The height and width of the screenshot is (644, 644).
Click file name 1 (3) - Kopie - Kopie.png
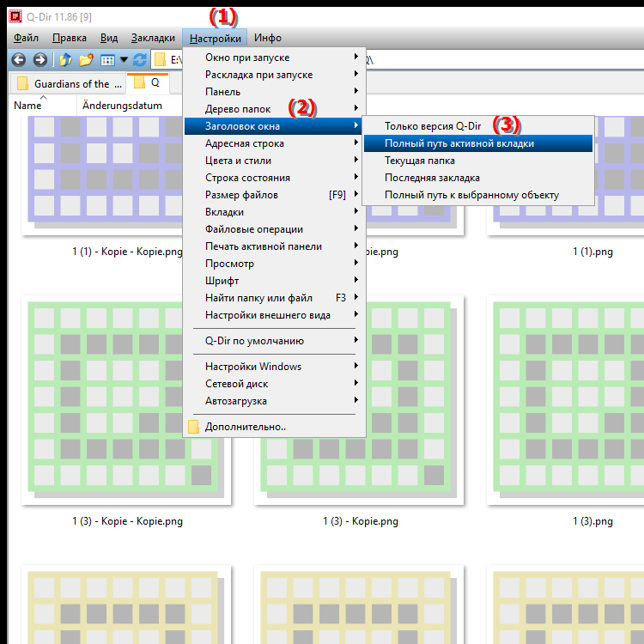(x=127, y=521)
